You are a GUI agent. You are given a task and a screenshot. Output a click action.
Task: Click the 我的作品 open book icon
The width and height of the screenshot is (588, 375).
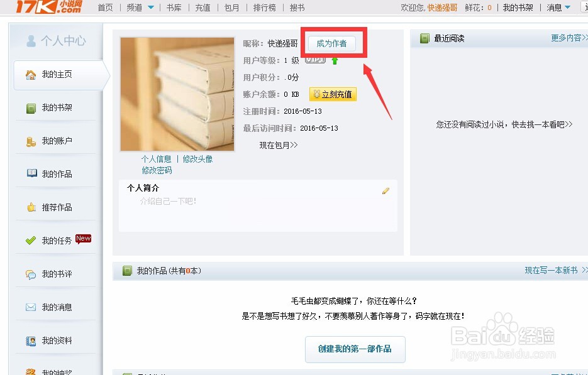tap(32, 173)
